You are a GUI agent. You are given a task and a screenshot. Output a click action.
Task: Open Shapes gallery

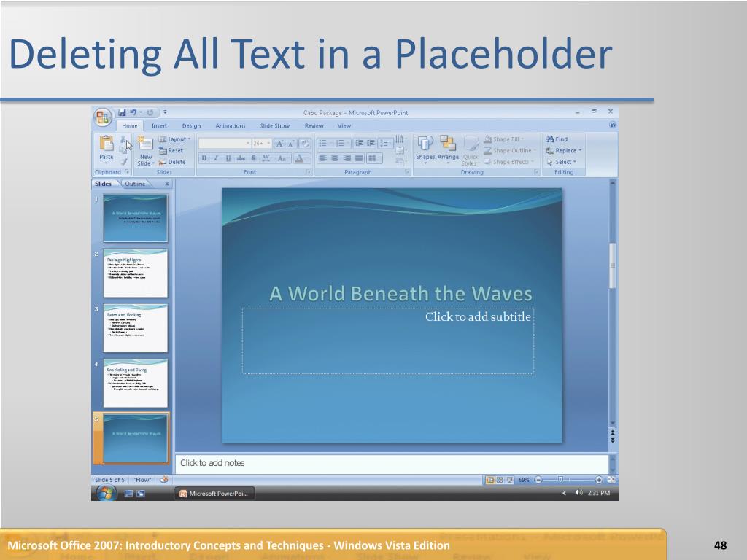point(425,149)
